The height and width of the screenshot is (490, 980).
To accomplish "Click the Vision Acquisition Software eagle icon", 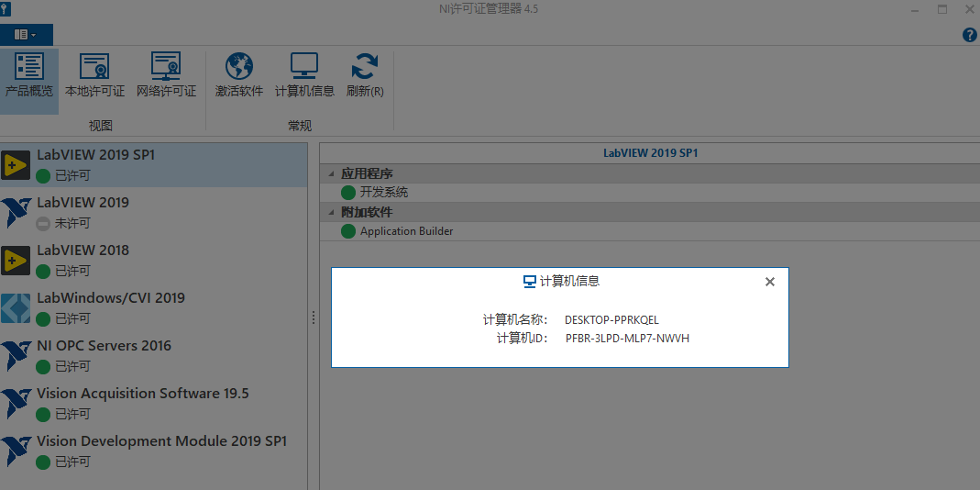I will pyautogui.click(x=16, y=404).
